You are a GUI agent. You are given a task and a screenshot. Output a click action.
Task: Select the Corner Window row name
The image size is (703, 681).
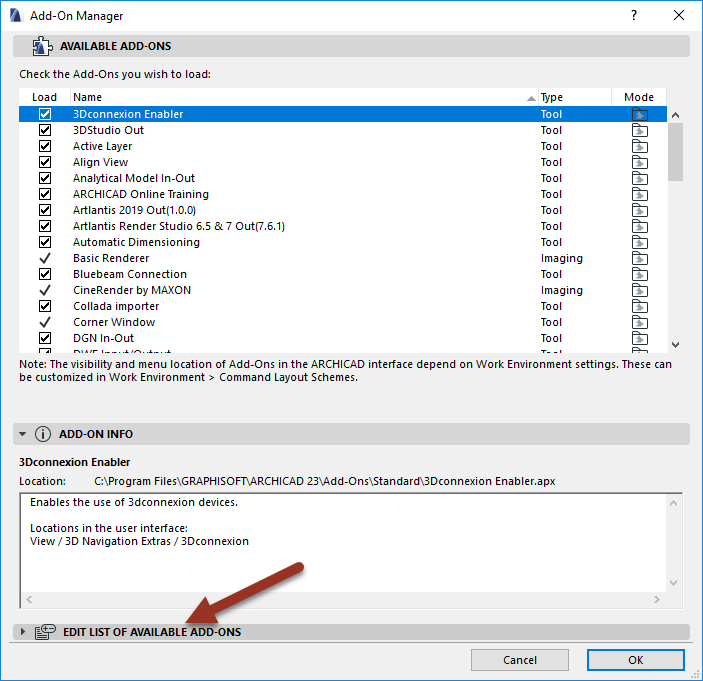114,322
